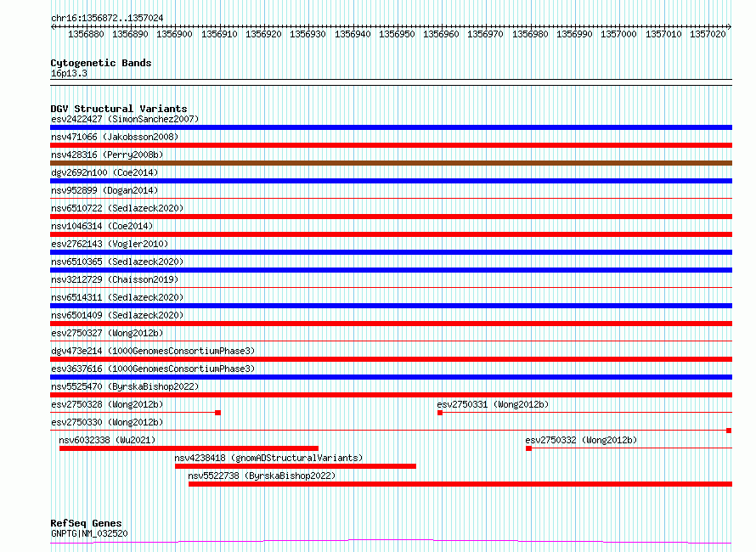Click nsv6501409 (Sedlazeck2020) label

[x=117, y=315]
